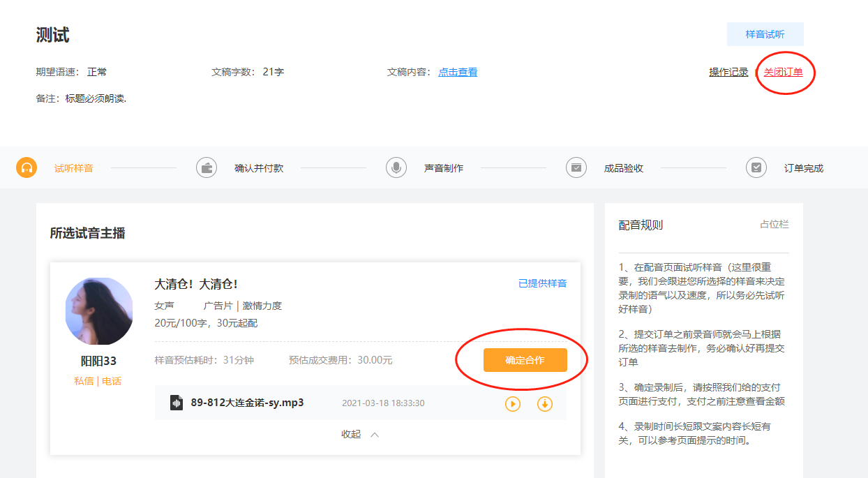Download the 89-812大连金诺-sy.mp3 sample file
This screenshot has width=868, height=478.
[x=545, y=403]
